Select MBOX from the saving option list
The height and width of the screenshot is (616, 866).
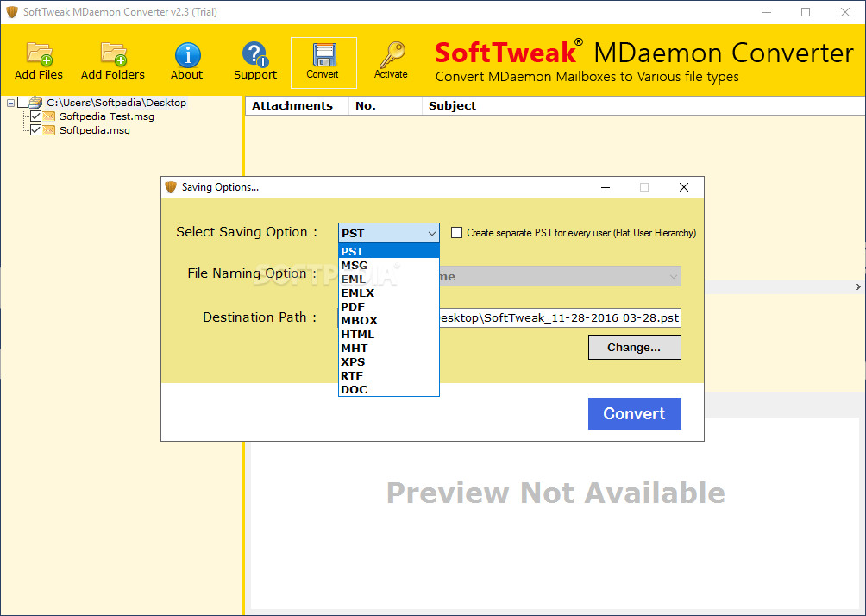pyautogui.click(x=389, y=320)
